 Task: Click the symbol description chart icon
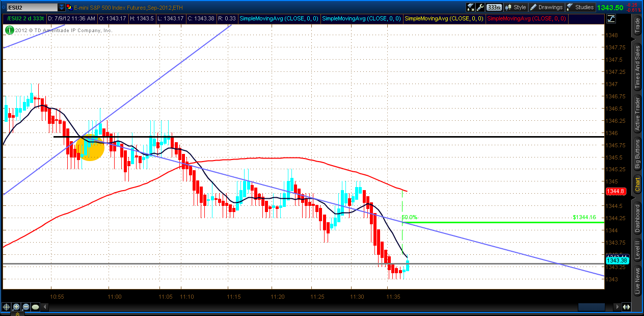[x=70, y=7]
